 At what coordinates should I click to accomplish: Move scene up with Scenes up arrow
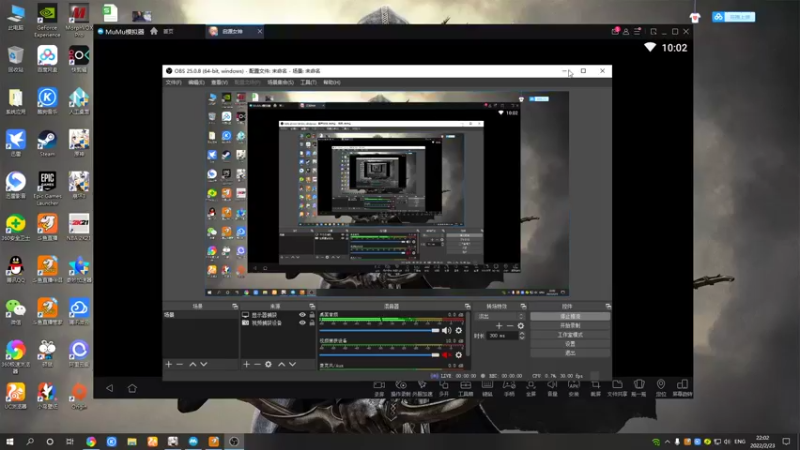(x=192, y=364)
